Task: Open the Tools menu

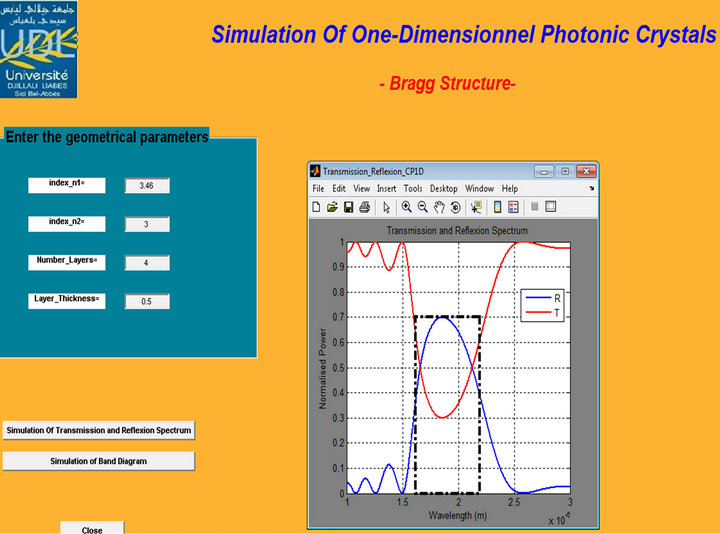Action: [413, 188]
